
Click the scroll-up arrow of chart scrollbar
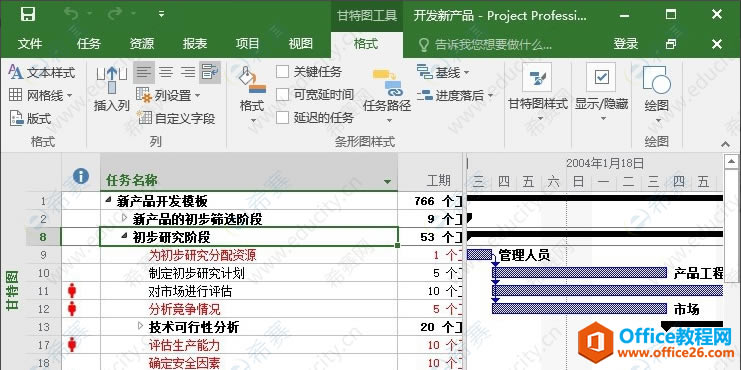tap(732, 163)
